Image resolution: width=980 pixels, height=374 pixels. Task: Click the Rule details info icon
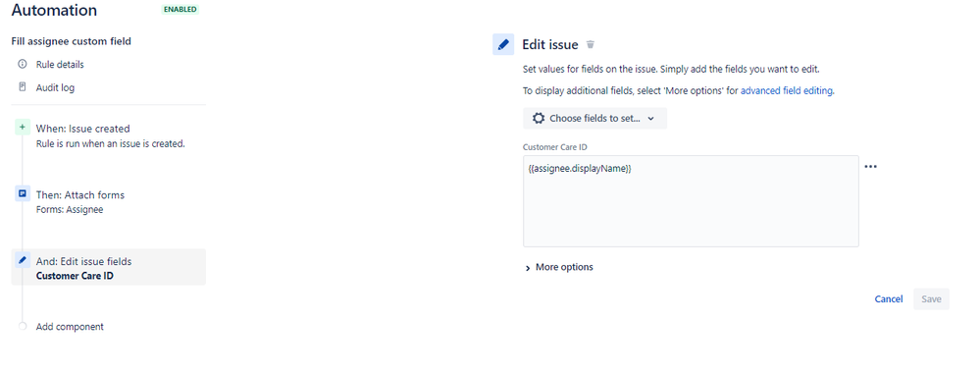(x=23, y=64)
